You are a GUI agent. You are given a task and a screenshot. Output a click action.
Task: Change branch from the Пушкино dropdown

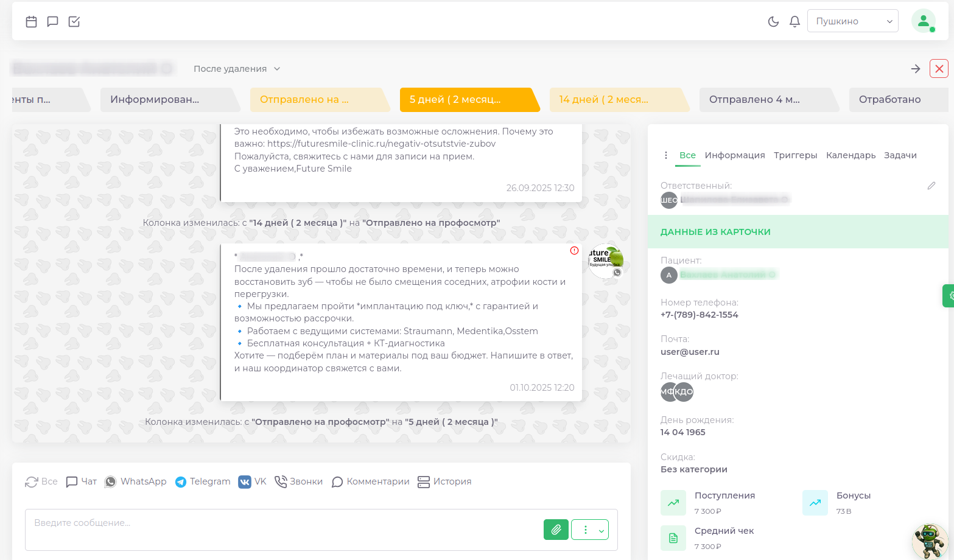[x=852, y=20]
